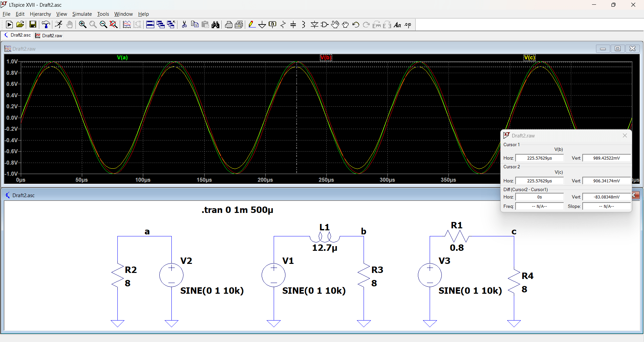Image resolution: width=644 pixels, height=342 pixels.
Task: Open the Window menu
Action: point(123,14)
